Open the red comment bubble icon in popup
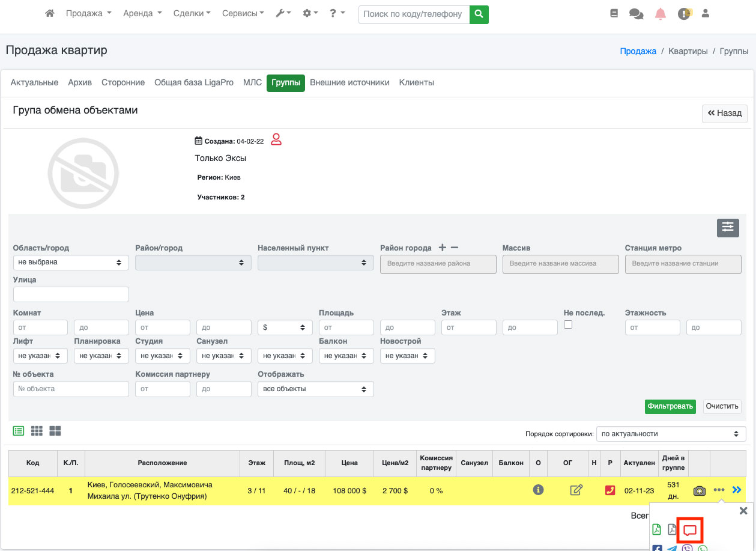 point(690,531)
